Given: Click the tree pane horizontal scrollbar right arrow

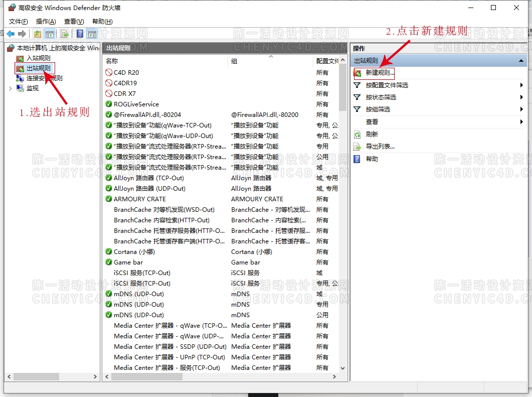Looking at the screenshot, I should (x=95, y=376).
